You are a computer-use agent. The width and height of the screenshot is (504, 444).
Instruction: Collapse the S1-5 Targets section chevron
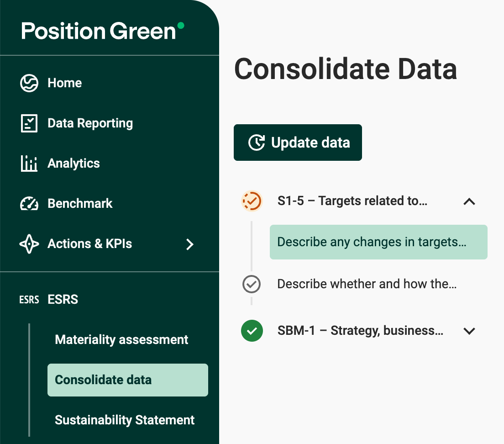(x=469, y=201)
